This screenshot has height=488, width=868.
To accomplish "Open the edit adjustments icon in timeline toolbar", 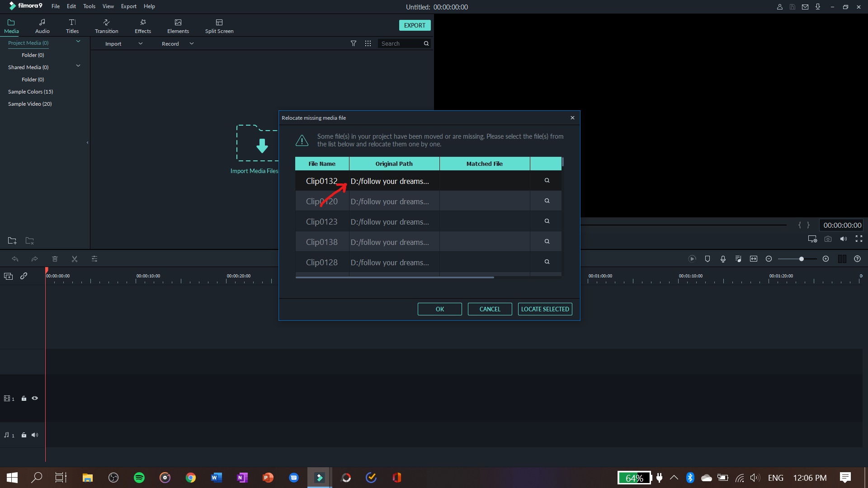I will 94,259.
